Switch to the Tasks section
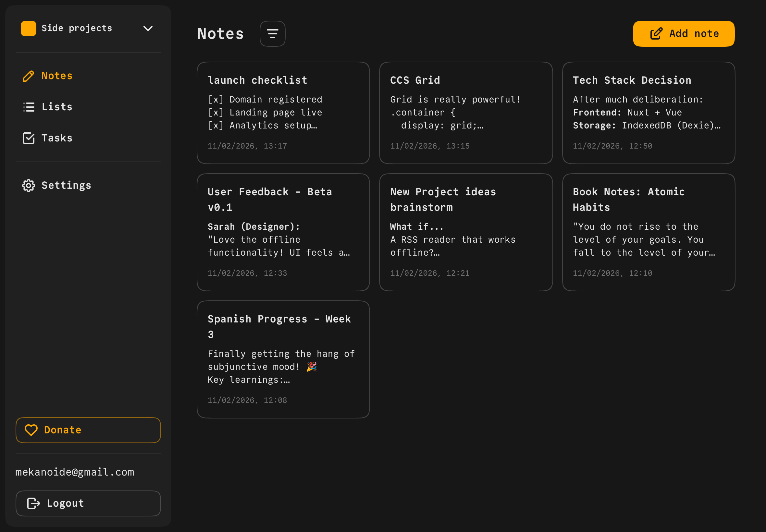 click(57, 138)
